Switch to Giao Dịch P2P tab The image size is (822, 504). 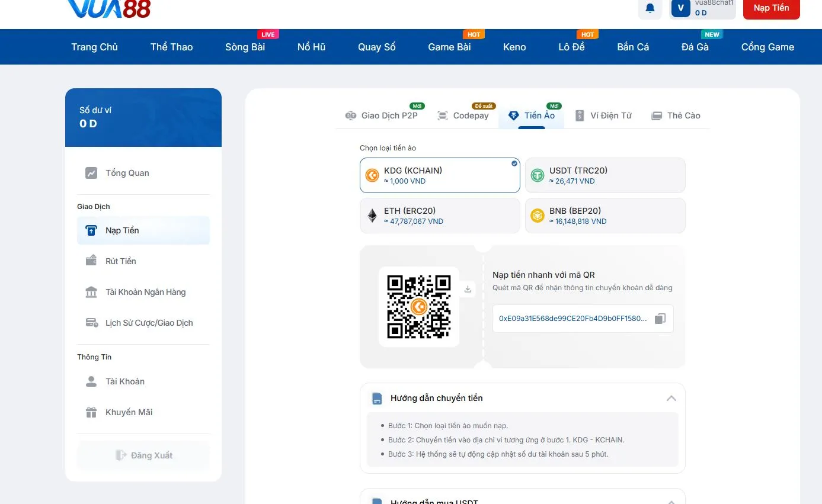pos(382,115)
